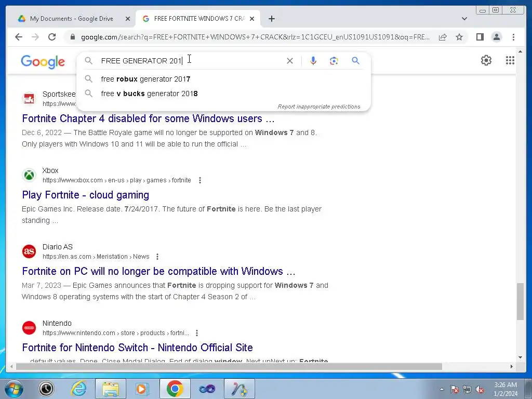Click the vertical scrollbar thumb
The width and height of the screenshot is (532, 399).
[520, 301]
